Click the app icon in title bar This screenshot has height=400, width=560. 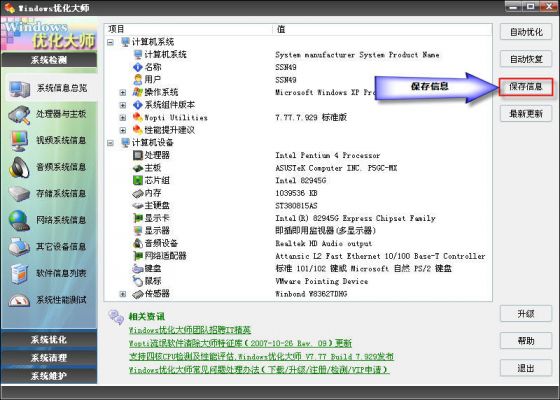pos(9,8)
